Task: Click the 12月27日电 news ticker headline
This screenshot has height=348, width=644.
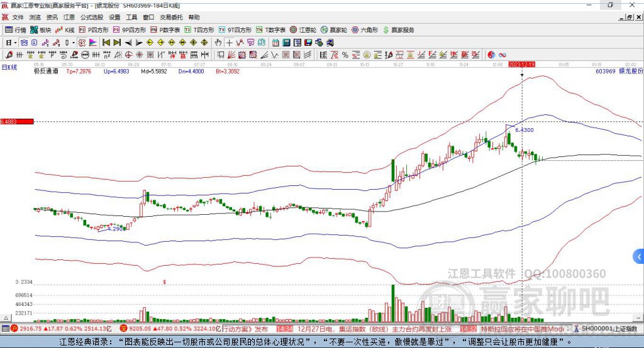Action: pos(375,329)
